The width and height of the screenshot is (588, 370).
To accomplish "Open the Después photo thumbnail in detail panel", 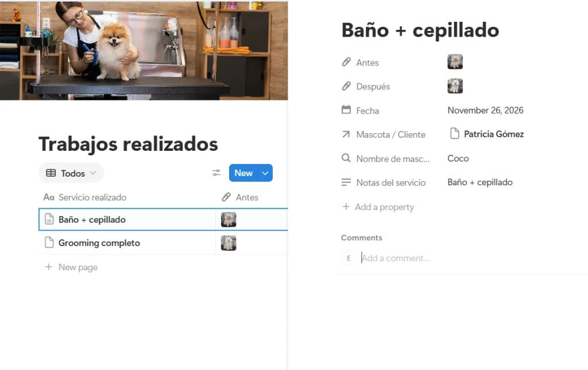I will click(x=455, y=86).
